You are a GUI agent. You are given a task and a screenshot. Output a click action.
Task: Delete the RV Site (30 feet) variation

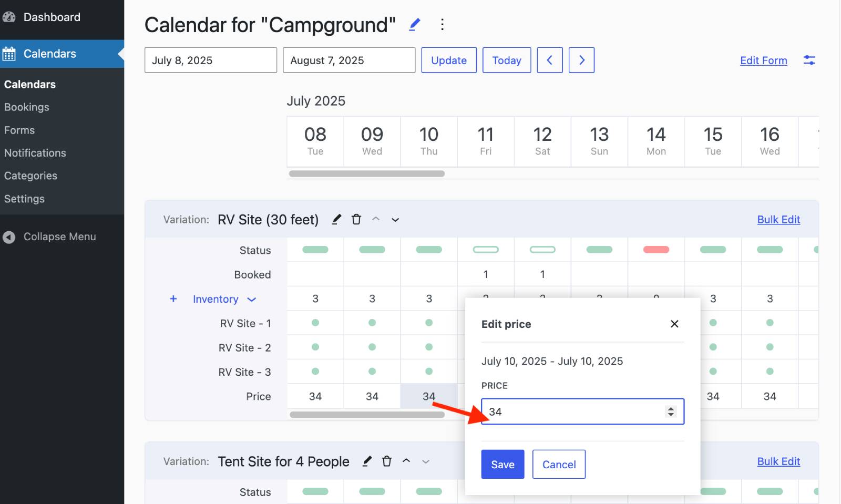[x=356, y=219]
